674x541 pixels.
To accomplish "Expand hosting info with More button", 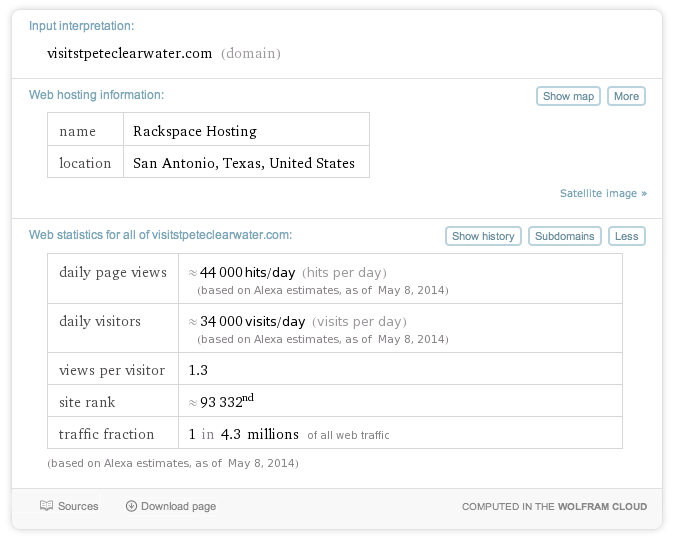I will pos(626,96).
